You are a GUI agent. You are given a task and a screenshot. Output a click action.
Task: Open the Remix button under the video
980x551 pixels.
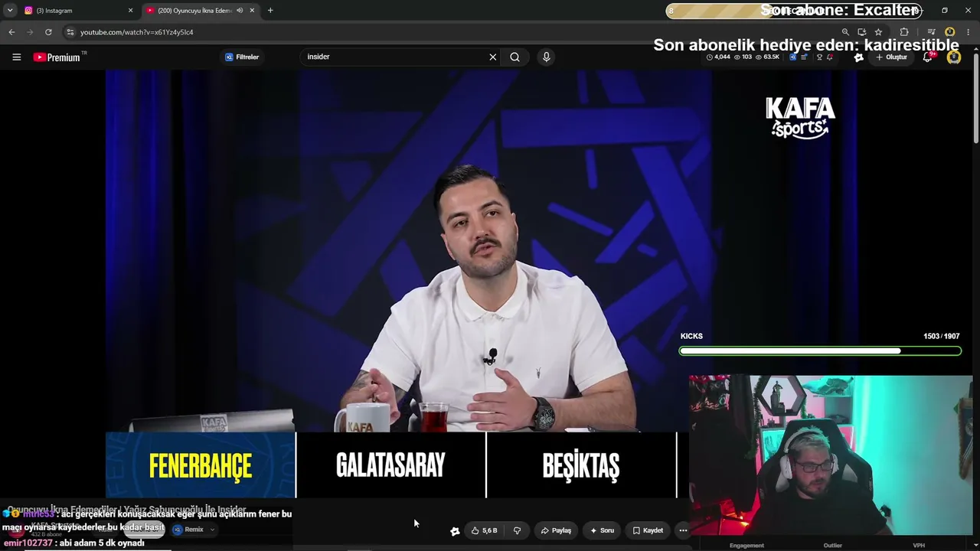coord(188,530)
